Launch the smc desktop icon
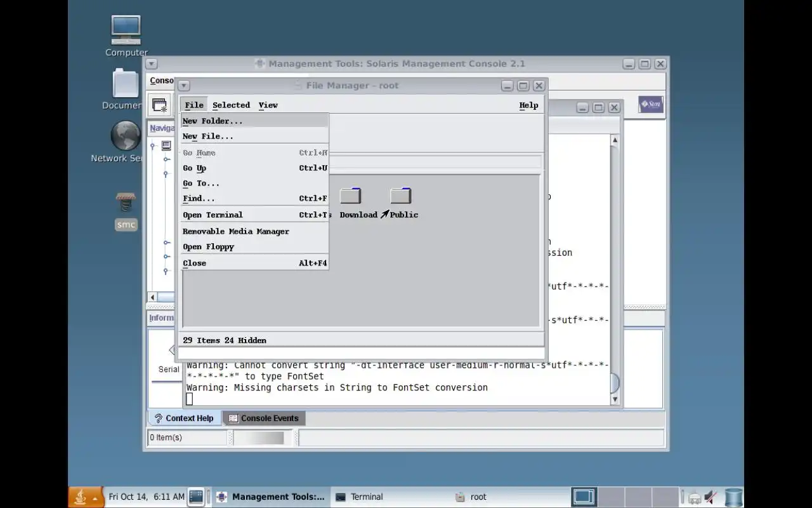This screenshot has width=812, height=508. (x=126, y=203)
